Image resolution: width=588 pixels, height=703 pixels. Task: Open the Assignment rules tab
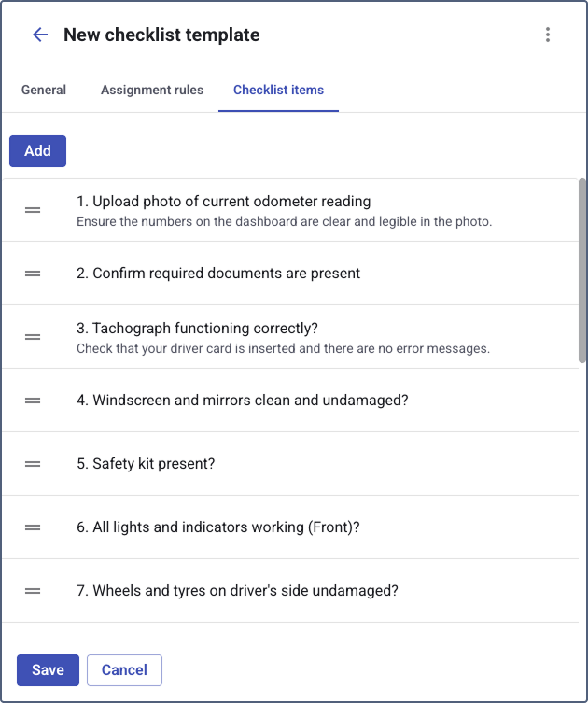[x=152, y=91]
